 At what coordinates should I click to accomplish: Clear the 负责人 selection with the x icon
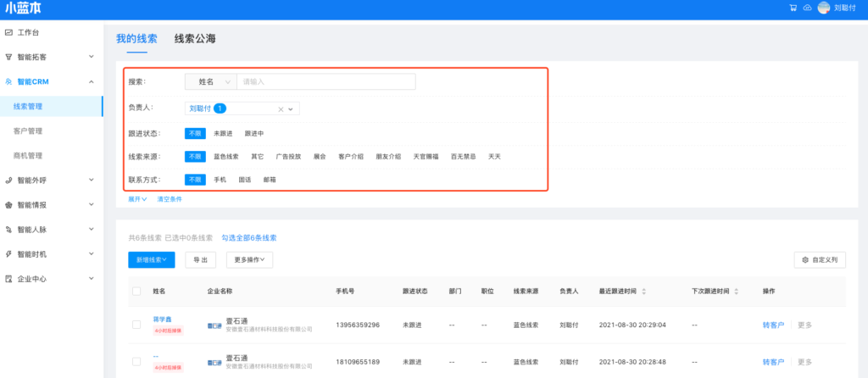click(x=281, y=108)
